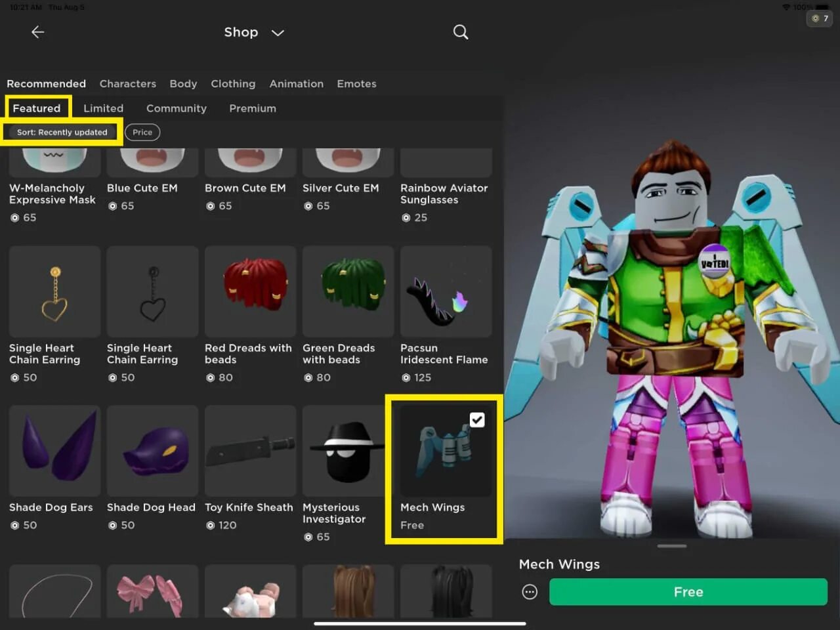Tap the black hair item thumbnail

(x=446, y=591)
